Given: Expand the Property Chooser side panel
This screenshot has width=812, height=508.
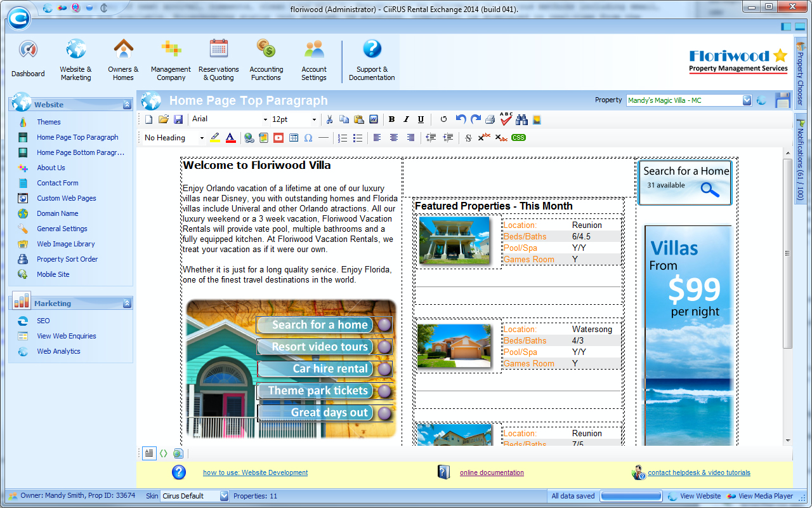Looking at the screenshot, I should click(800, 74).
